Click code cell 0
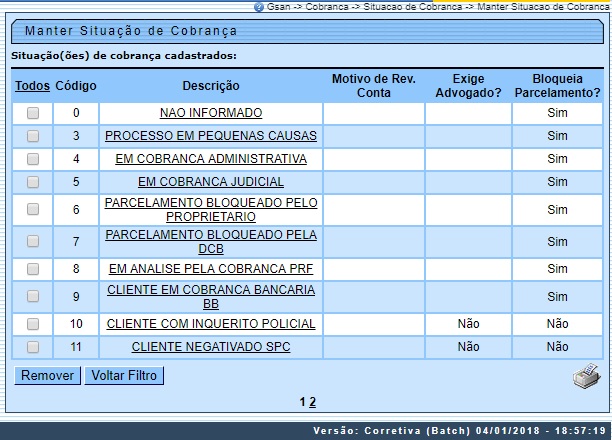Viewport: 612px width, 440px height. coord(76,113)
